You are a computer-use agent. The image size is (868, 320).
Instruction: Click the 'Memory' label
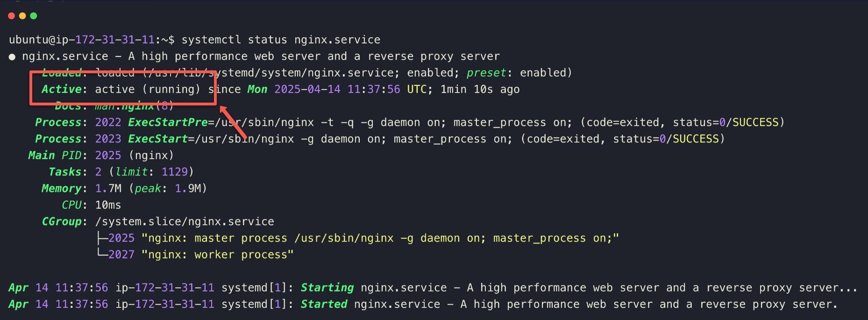62,188
